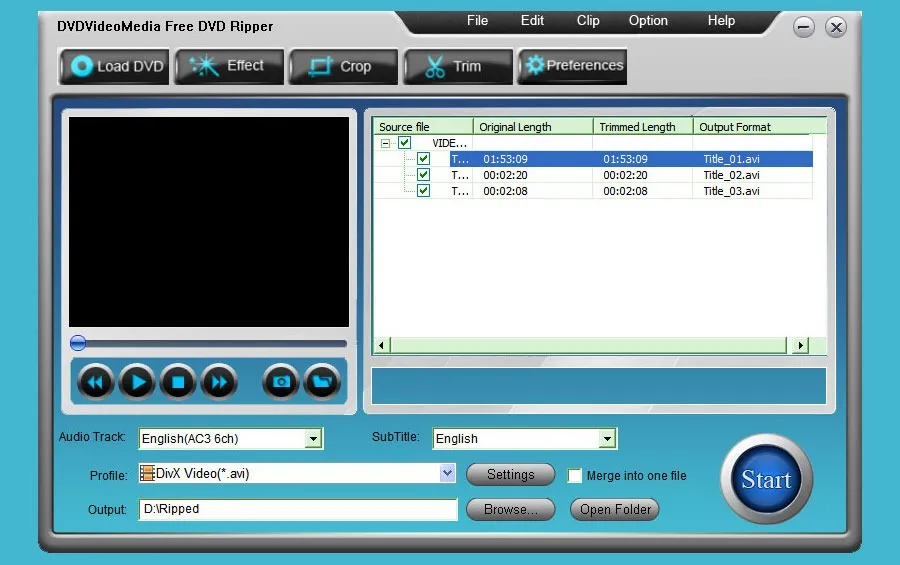Expand the Profile dropdown list
Screen dimensions: 900x565
(447, 473)
